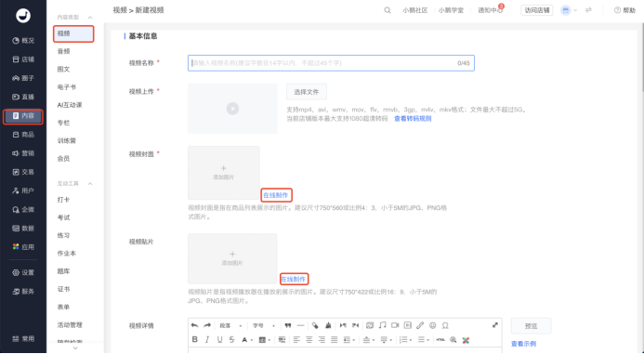Focus the 视频名称 video name input field
This screenshot has width=644, height=354.
tap(331, 63)
